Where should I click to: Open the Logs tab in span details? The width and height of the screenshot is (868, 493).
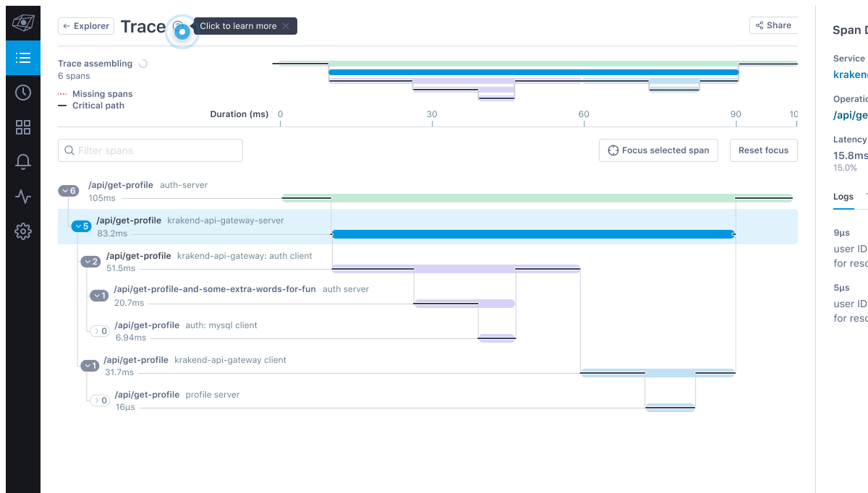coord(843,197)
